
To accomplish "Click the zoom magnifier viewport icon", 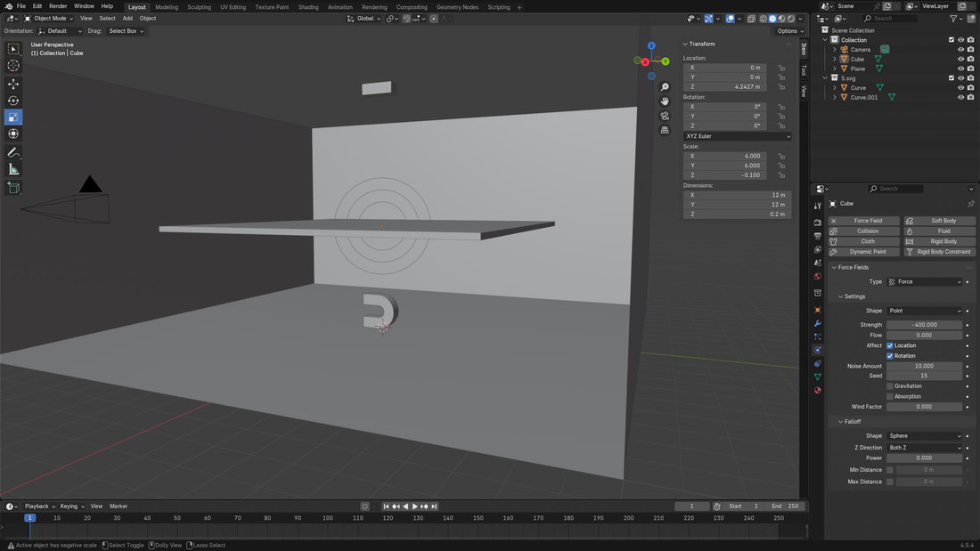I will coord(665,87).
